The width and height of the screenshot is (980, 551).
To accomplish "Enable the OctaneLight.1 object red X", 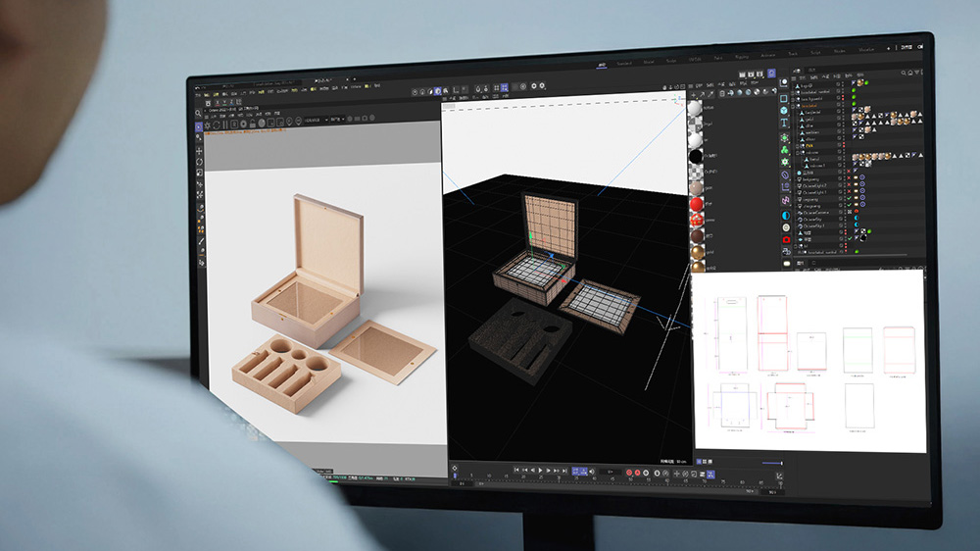I will [850, 192].
